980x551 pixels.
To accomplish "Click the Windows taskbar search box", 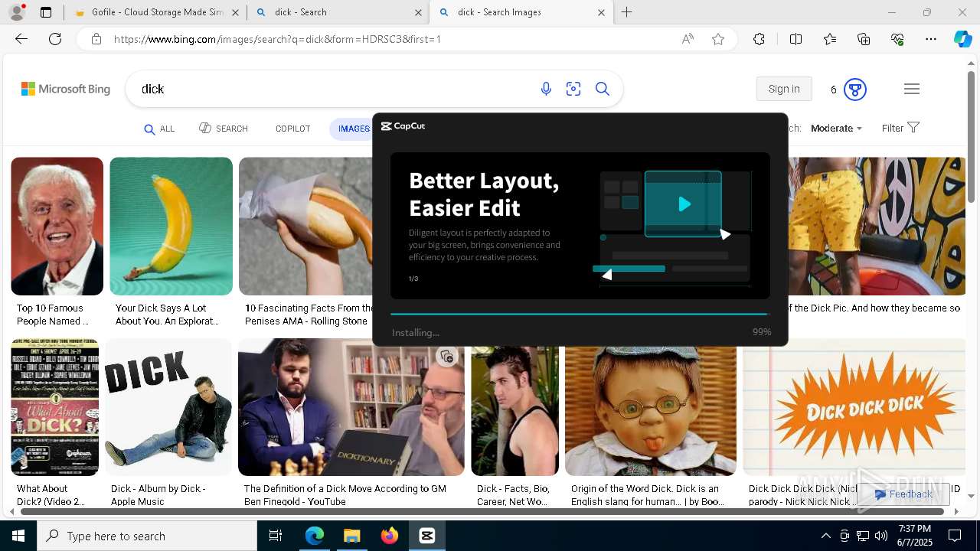I will pos(147,536).
